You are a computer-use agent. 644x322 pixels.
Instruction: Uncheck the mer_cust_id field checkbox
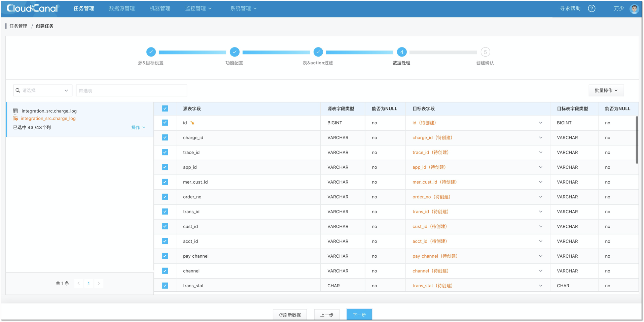point(165,182)
